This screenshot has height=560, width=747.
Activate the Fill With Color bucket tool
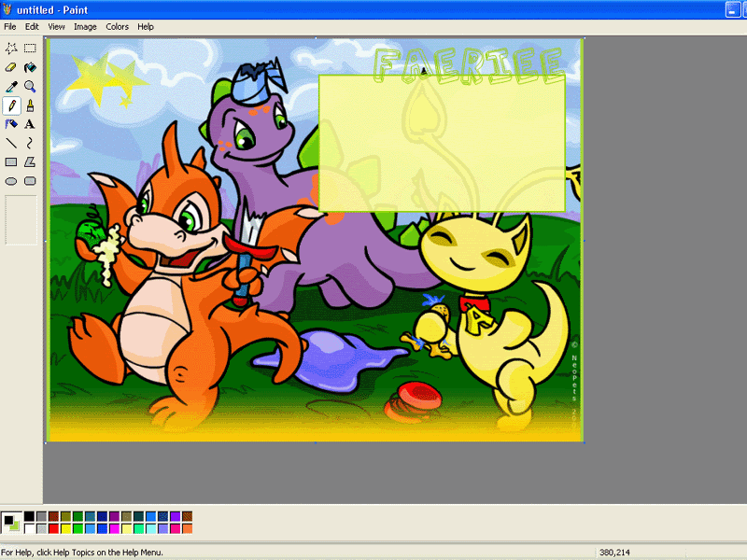[x=30, y=67]
